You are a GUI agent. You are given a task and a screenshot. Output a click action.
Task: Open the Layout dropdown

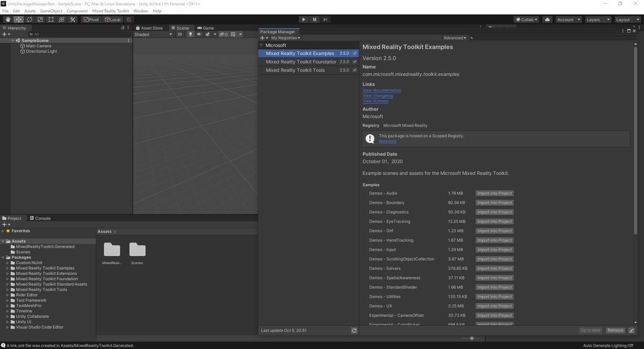[627, 19]
